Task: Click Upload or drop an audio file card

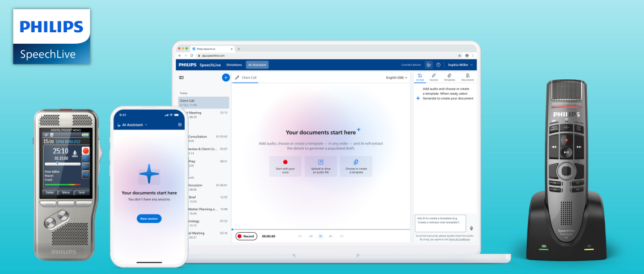Action: pyautogui.click(x=321, y=166)
